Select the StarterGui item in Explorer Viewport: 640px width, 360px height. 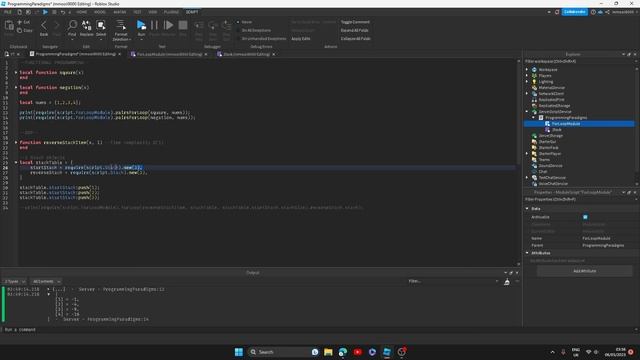point(547,142)
